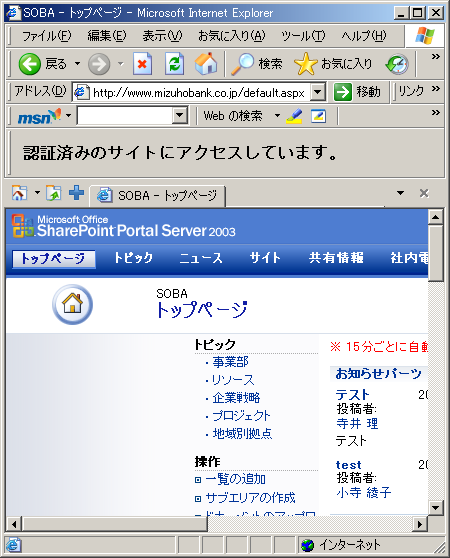The width and height of the screenshot is (450, 558).
Task: Expand the Back button history dropdown
Action: click(77, 64)
